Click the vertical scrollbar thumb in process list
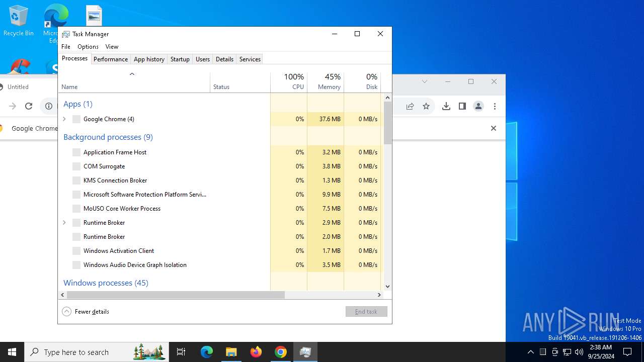This screenshot has width=644, height=362. pyautogui.click(x=387, y=123)
